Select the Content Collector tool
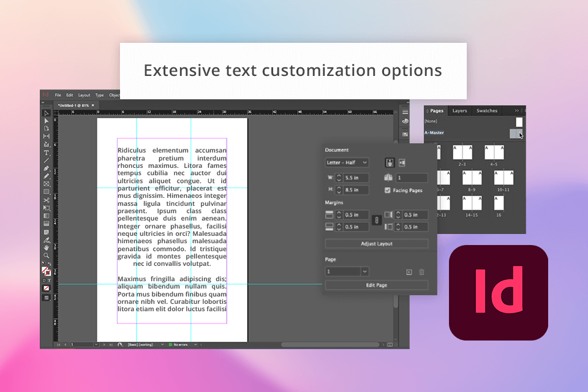This screenshot has width=588, height=392. pyautogui.click(x=46, y=144)
